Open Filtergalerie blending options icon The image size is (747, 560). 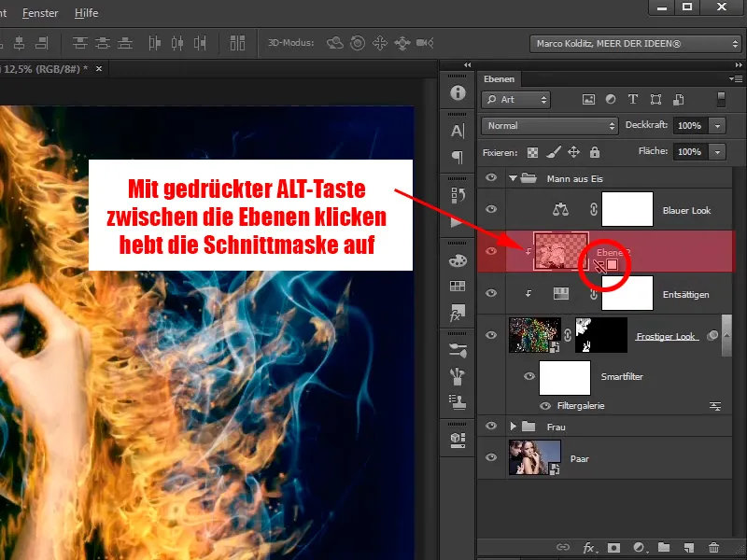(x=715, y=406)
